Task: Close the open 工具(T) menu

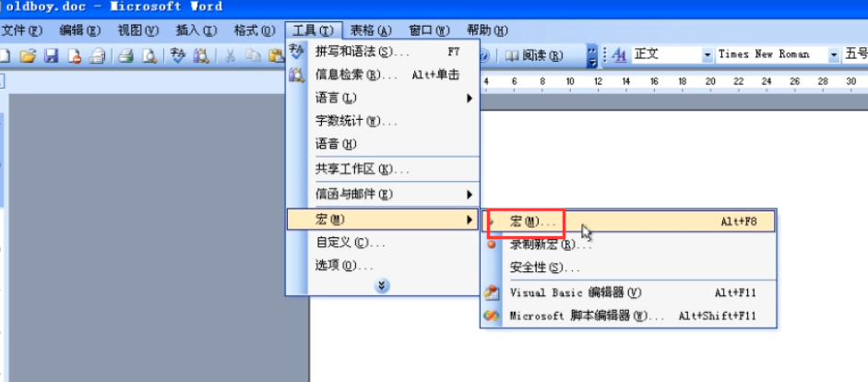Action: 314,30
